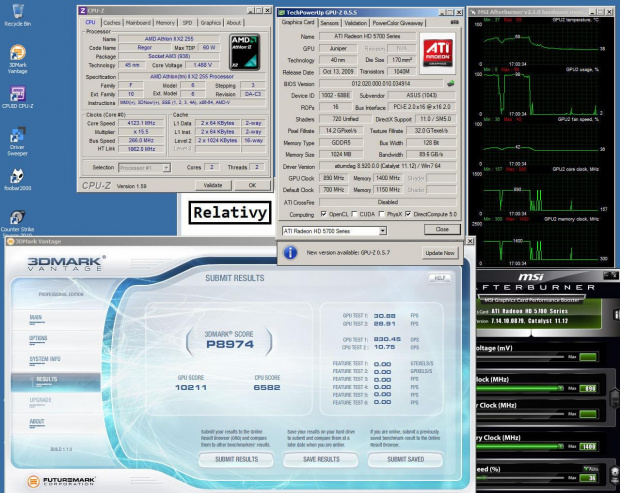Adjust the Fan Speed slider in Afterburner
Viewport: 620px width, 493px height.
tap(520, 478)
